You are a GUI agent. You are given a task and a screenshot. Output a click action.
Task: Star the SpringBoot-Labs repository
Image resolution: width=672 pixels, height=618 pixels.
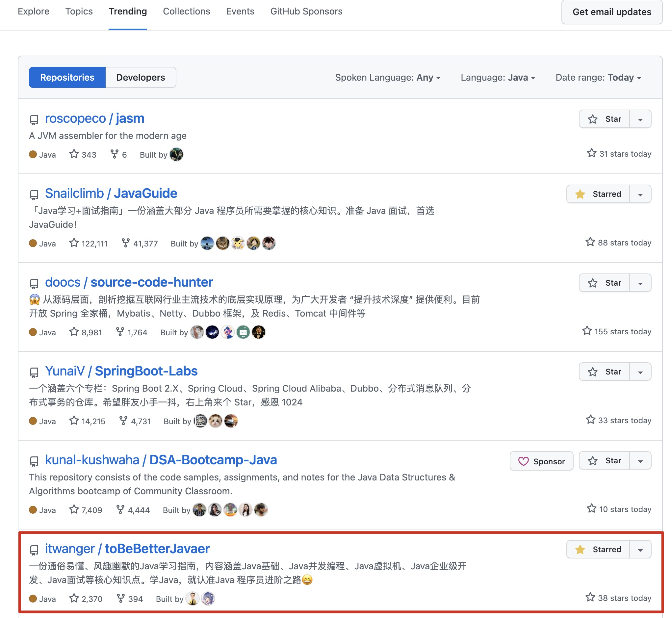pos(604,372)
